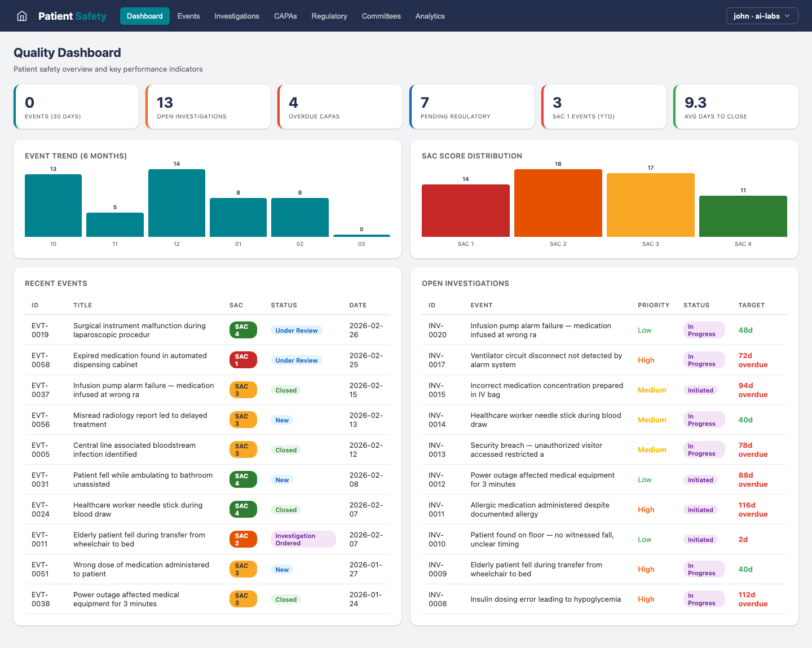Click the Under Review badge on EVT-0019

(x=296, y=330)
